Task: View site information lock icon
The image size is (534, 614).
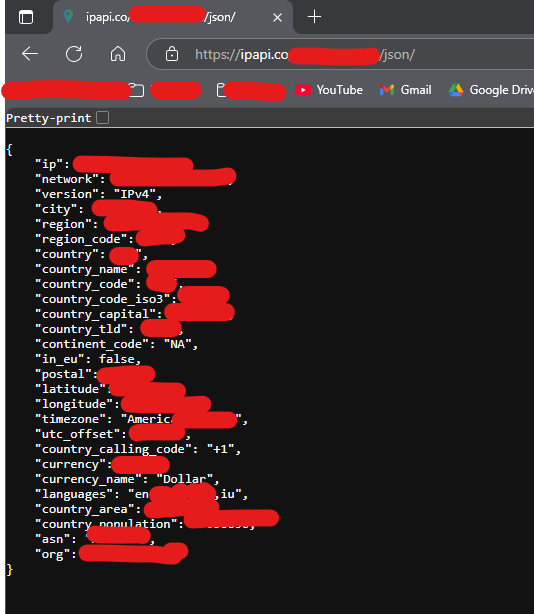Action: pyautogui.click(x=172, y=54)
